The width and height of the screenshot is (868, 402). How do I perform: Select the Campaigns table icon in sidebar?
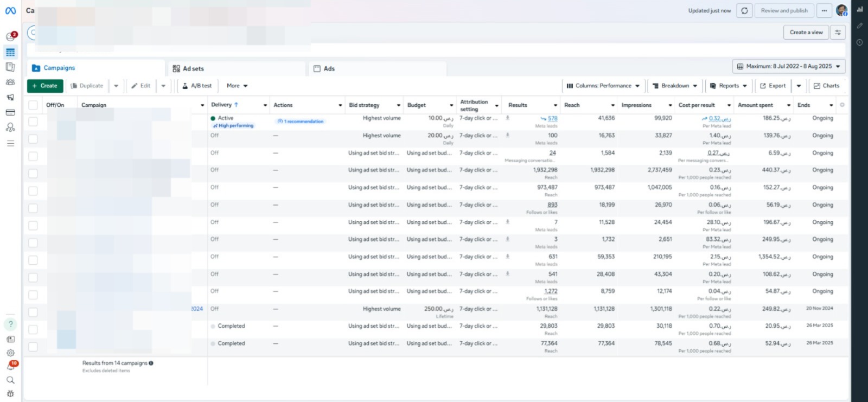click(x=10, y=52)
